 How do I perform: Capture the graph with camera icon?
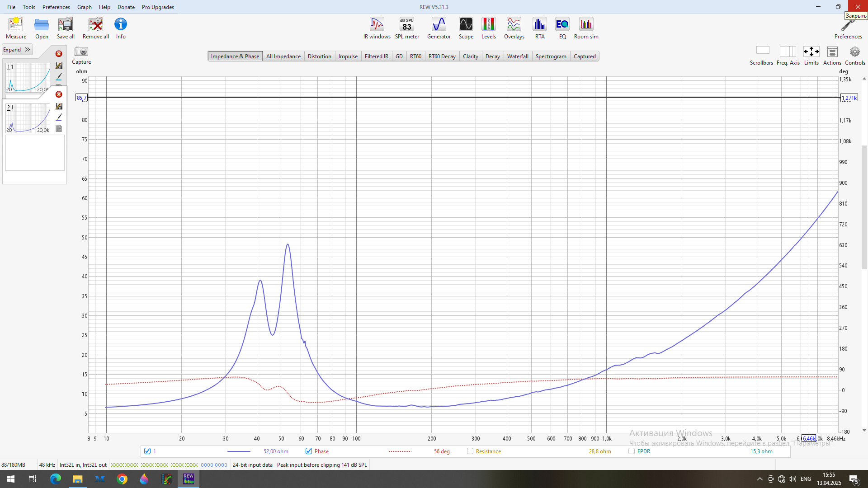[81, 55]
